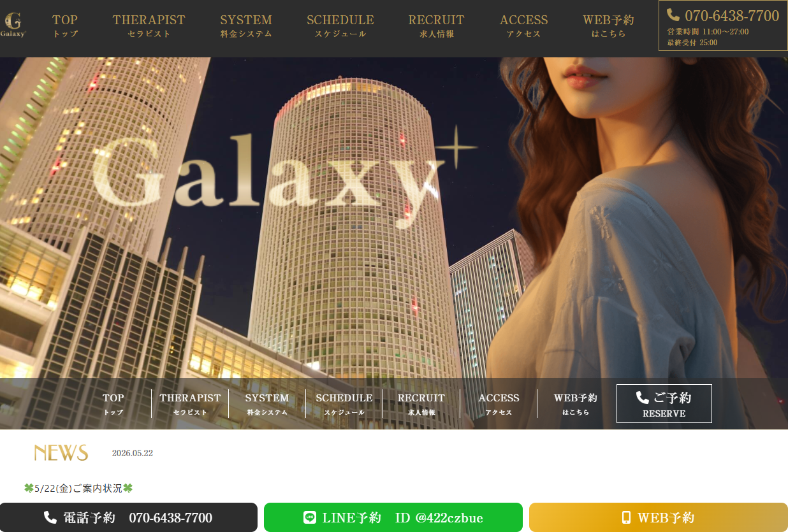This screenshot has height=532, width=788.
Task: Click the header phone number 070-6438-7700
Action: (x=732, y=15)
